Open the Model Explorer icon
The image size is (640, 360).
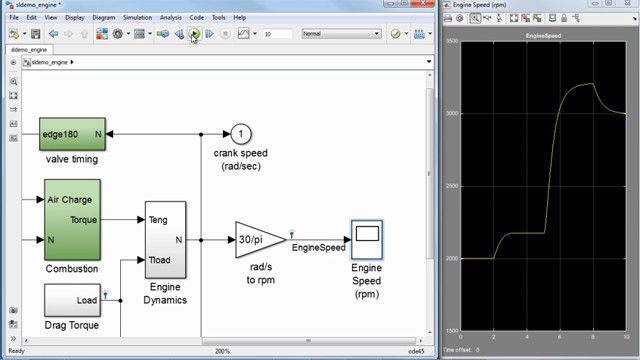click(139, 34)
